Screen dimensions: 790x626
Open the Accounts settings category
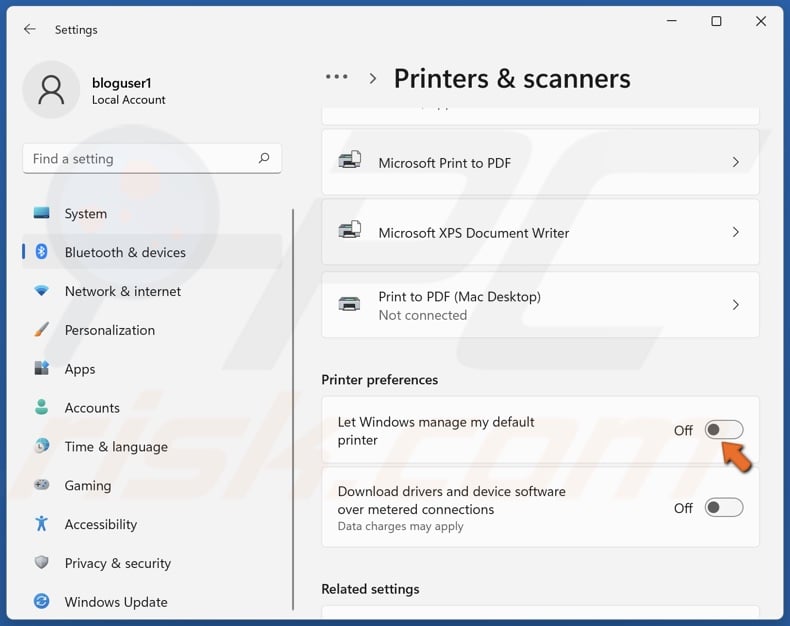[x=152, y=407]
